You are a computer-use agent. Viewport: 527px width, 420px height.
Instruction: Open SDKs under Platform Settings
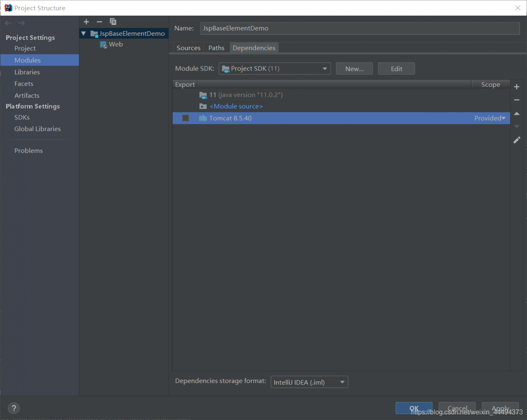[x=22, y=117]
